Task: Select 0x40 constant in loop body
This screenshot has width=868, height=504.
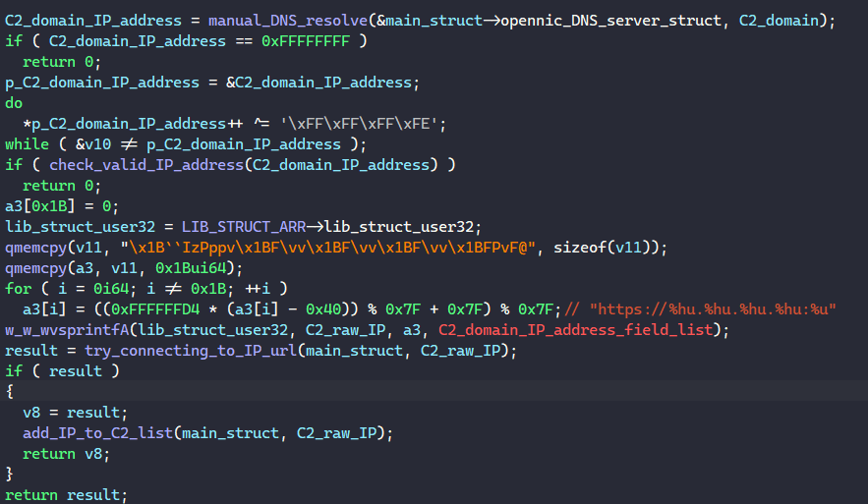Action: pyautogui.click(x=318, y=309)
